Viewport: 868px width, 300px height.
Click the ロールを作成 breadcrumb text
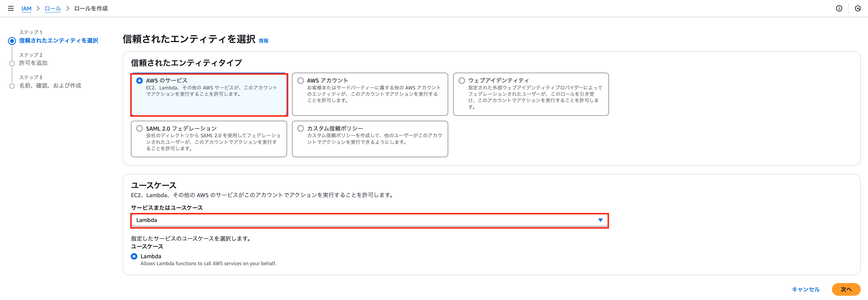point(91,8)
